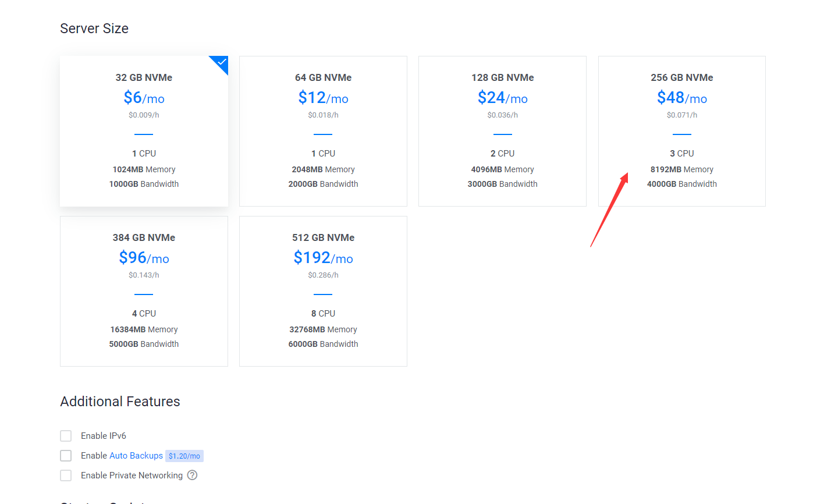Image resolution: width=831 pixels, height=504 pixels.
Task: Open the Auto Backups link
Action: pos(136,456)
